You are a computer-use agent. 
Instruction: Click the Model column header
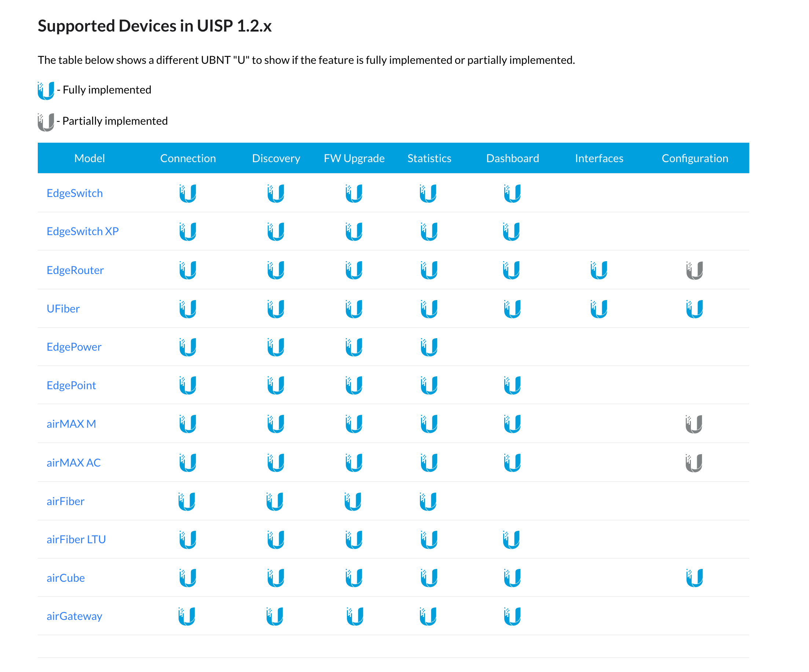(x=89, y=158)
